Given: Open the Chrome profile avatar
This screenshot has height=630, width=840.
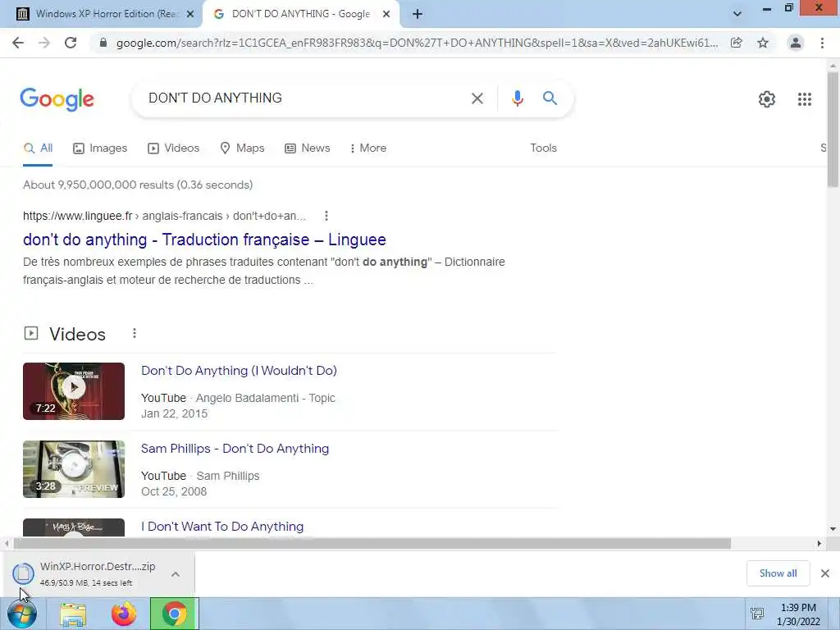Looking at the screenshot, I should pyautogui.click(x=796, y=43).
